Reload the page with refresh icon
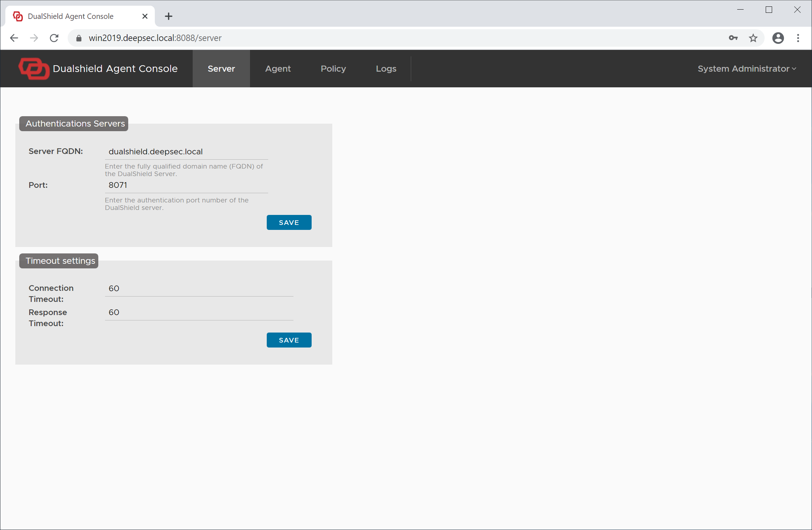812x530 pixels. pyautogui.click(x=54, y=38)
